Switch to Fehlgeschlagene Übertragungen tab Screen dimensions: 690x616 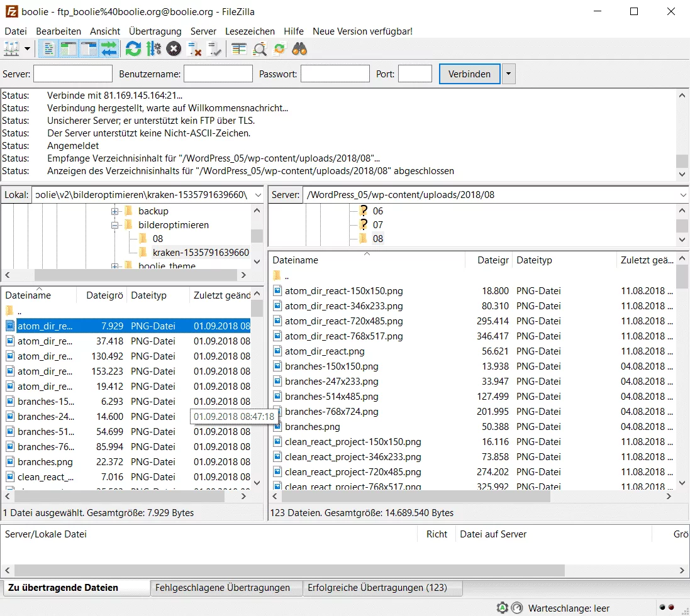pos(226,588)
